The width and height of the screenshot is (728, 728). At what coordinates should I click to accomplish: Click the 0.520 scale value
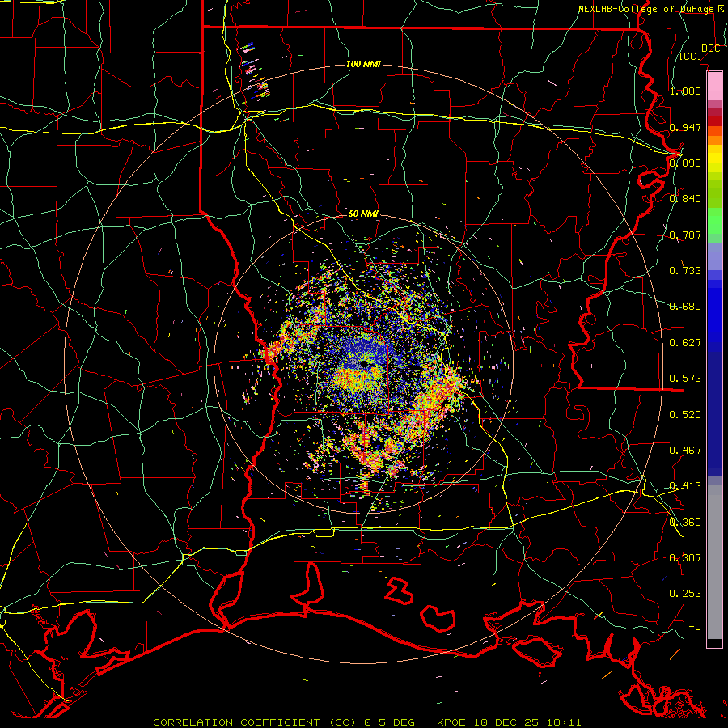pyautogui.click(x=685, y=414)
